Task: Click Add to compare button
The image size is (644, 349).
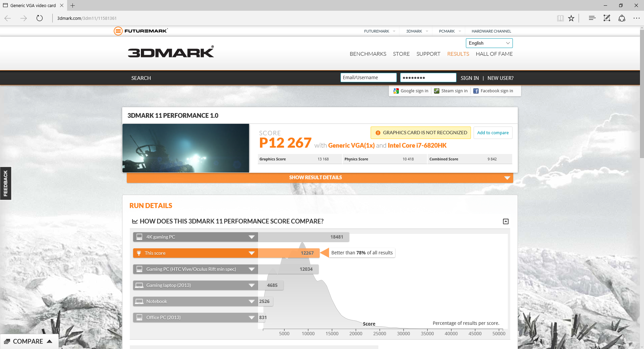Action: (x=493, y=133)
